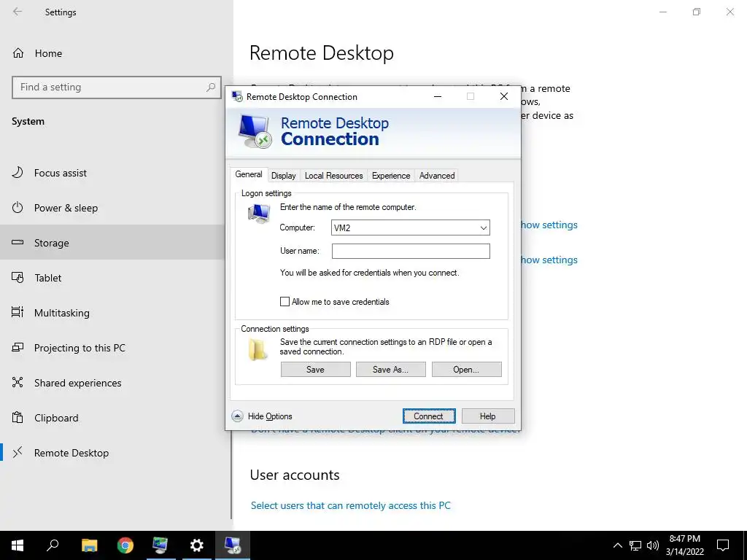
Task: Focus the User name field
Action: 411,251
